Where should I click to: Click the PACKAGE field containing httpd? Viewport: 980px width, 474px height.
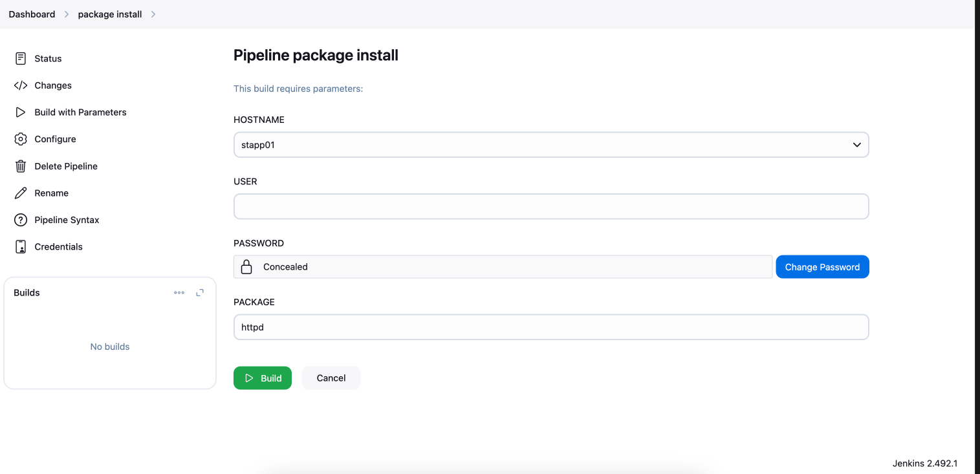point(550,327)
